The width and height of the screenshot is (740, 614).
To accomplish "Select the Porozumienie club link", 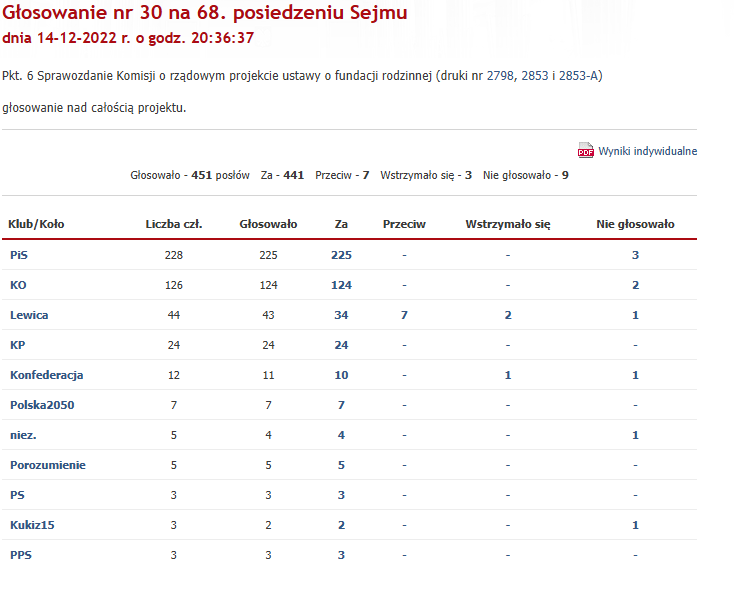I will point(48,465).
